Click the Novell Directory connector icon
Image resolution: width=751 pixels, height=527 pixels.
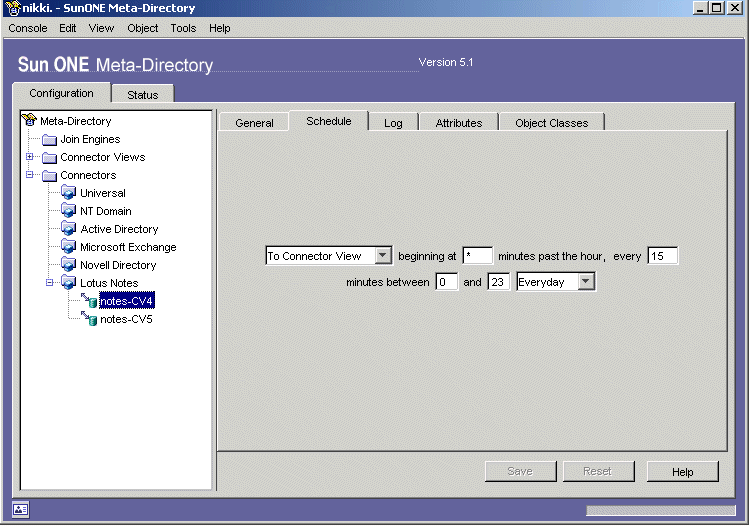(68, 265)
